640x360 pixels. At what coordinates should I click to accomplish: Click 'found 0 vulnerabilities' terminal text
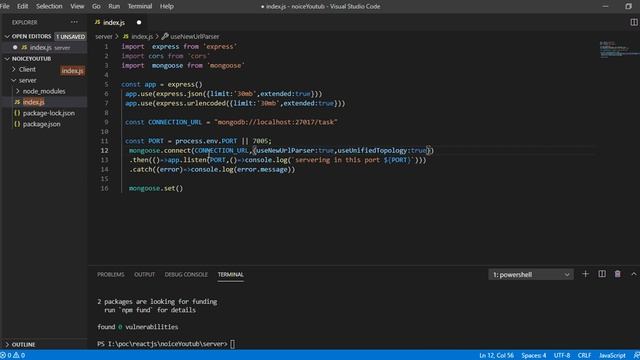coord(138,327)
